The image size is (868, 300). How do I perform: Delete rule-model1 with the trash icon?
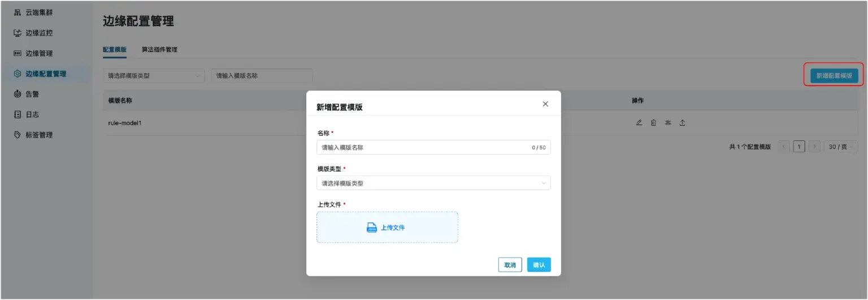pos(653,122)
